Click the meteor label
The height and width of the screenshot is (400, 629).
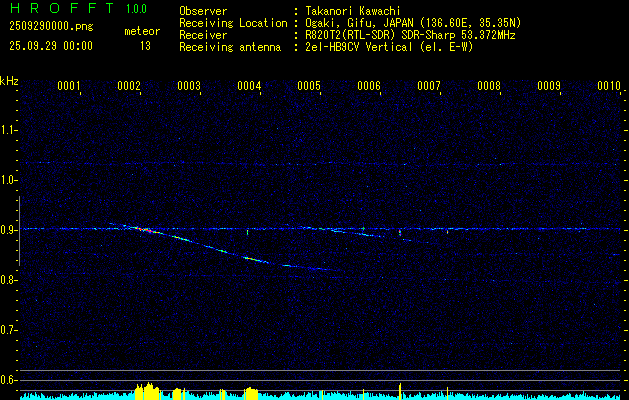tap(142, 31)
